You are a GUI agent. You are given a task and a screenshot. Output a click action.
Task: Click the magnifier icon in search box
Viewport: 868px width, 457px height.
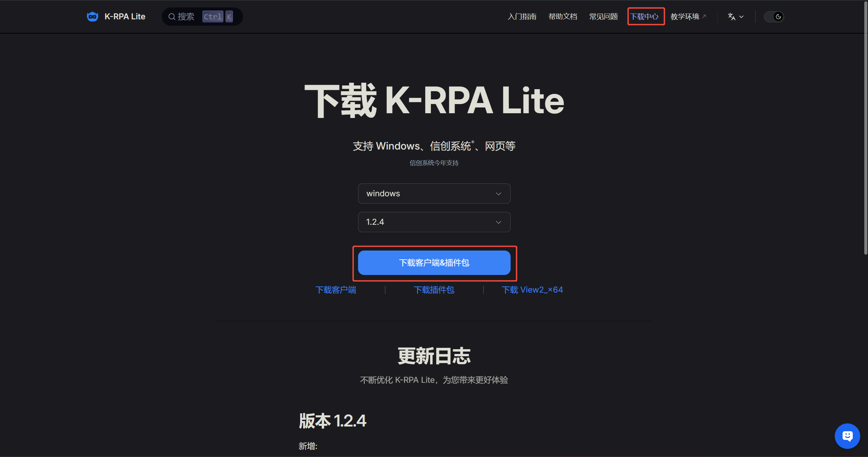click(172, 17)
